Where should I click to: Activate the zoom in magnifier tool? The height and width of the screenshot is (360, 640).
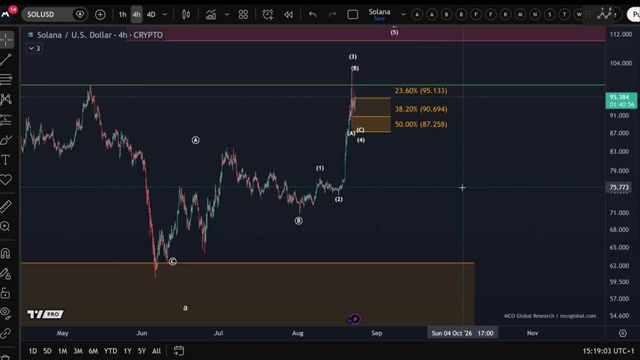(6, 226)
